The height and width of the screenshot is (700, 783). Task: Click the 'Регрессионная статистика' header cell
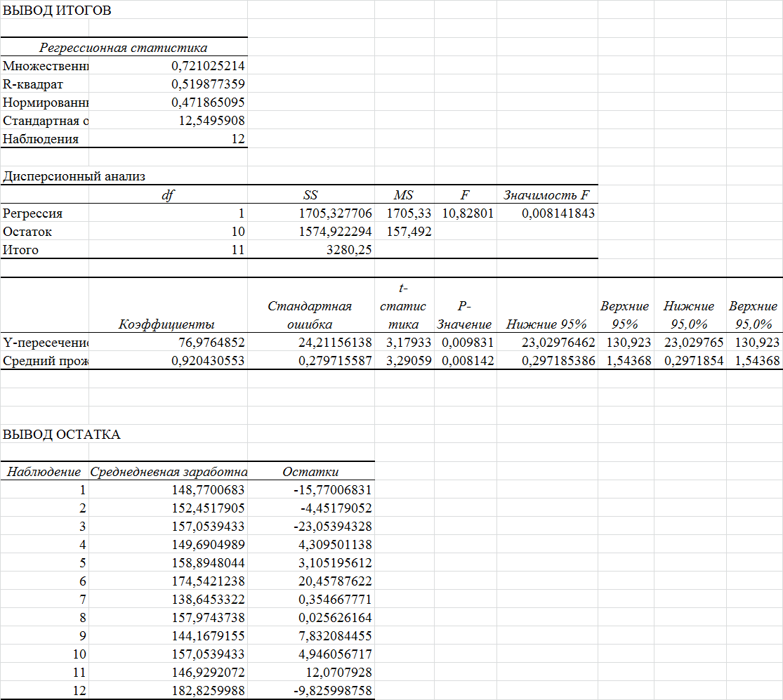pos(124,48)
